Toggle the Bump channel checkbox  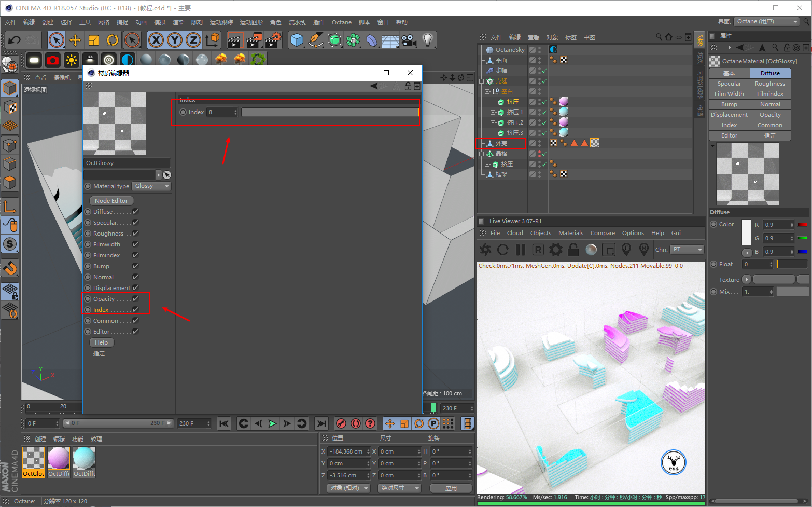[x=135, y=266]
